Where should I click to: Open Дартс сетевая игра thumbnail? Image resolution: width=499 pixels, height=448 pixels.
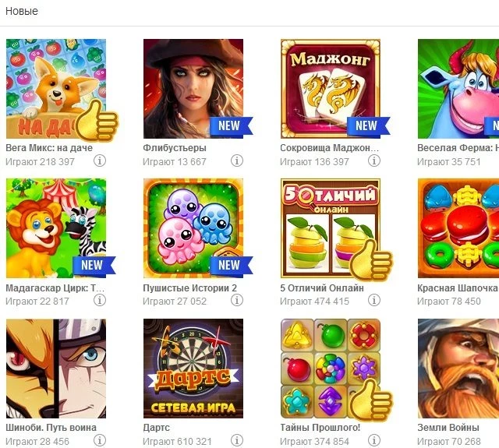(x=193, y=369)
